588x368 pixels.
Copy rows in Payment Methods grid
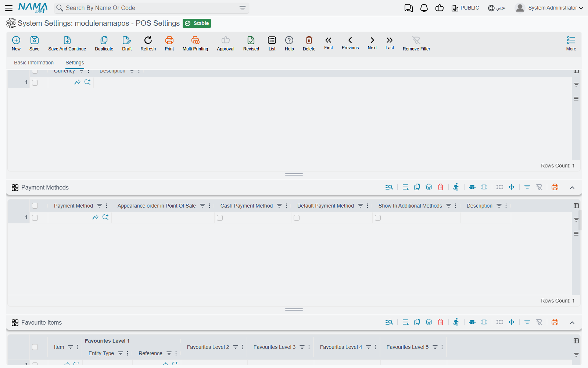click(417, 187)
